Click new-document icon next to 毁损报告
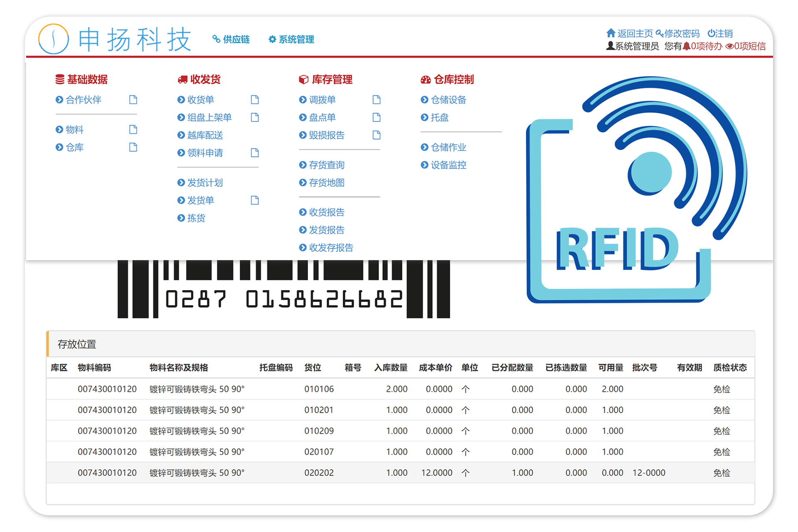The height and width of the screenshot is (532, 798). coord(377,135)
